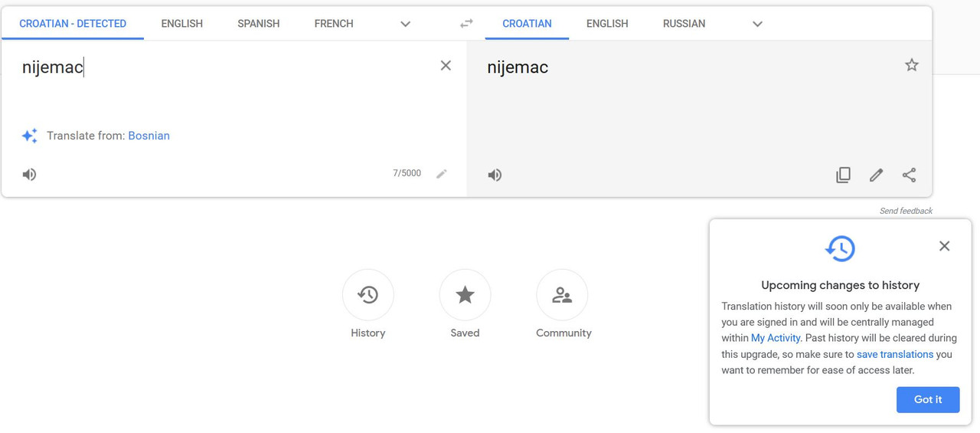The height and width of the screenshot is (433, 980).
Task: Save translation with the star icon
Action: click(911, 65)
